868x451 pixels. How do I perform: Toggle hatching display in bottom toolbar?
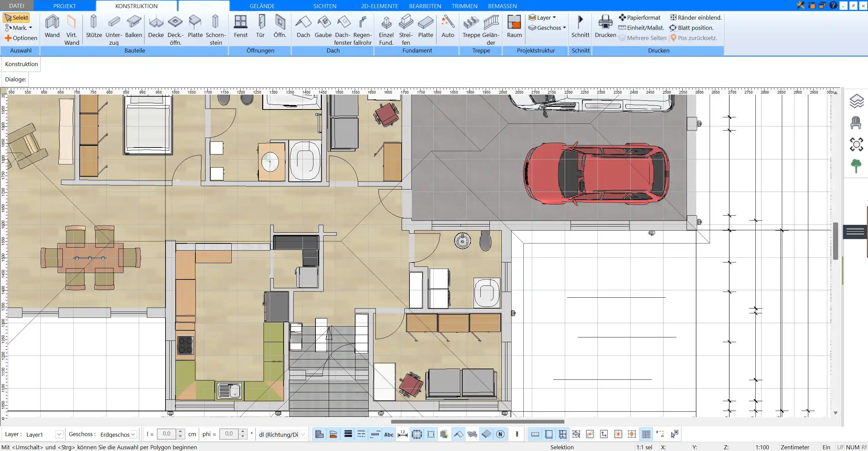coord(319,434)
